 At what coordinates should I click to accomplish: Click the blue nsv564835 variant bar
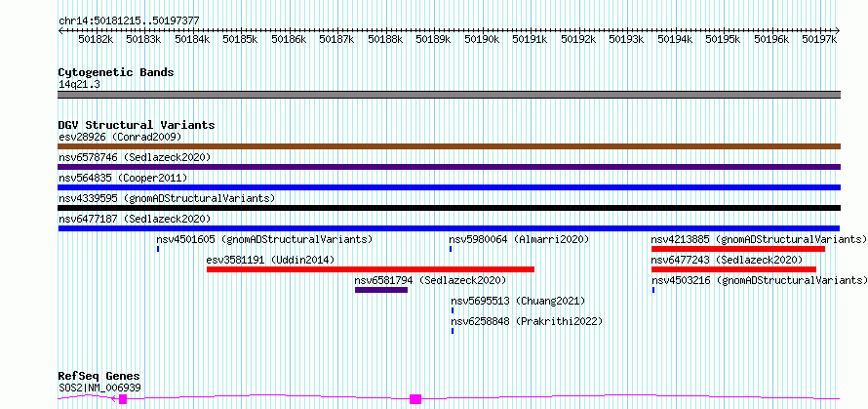(x=449, y=187)
